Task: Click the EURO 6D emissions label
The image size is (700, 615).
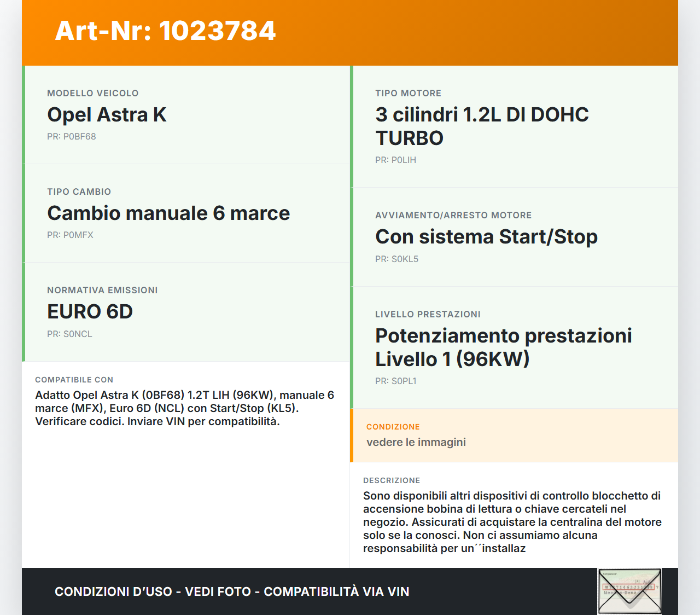Action: [x=90, y=311]
